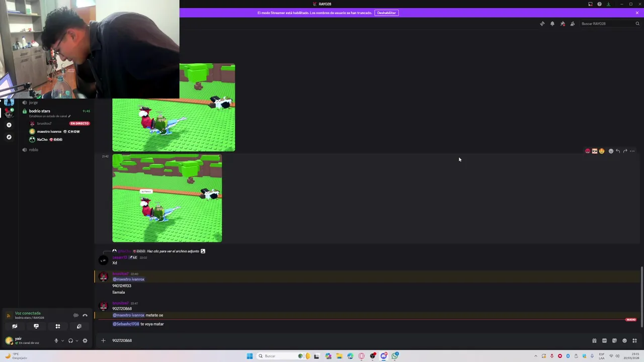Image resolution: width=644 pixels, height=362 pixels.
Task: Toggle noise suppression waveform icon
Action: [x=76, y=315]
